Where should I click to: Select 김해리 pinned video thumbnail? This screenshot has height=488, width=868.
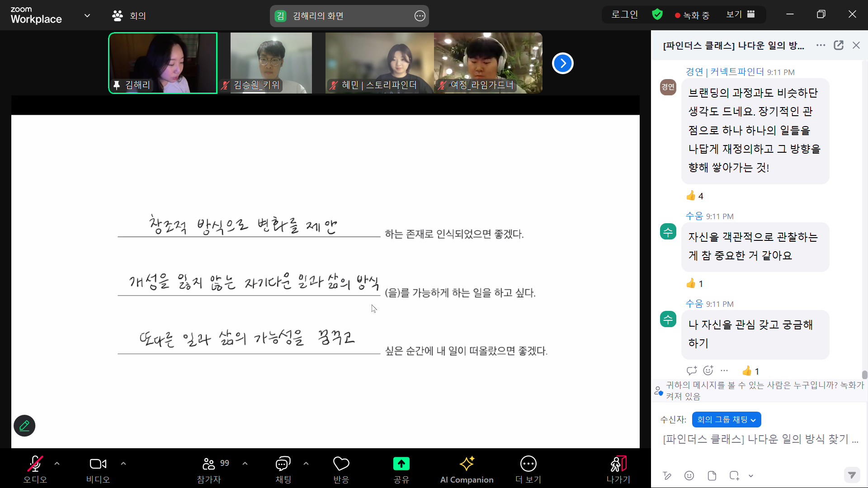point(163,63)
